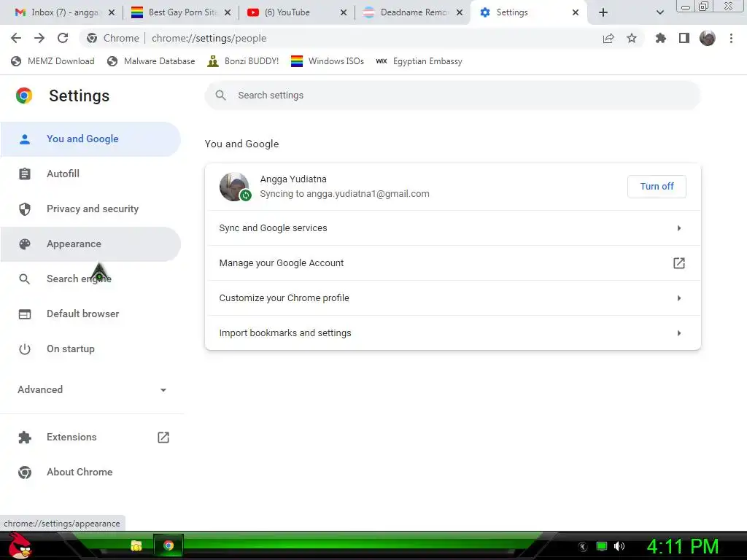
Task: Reload the current settings page
Action: click(x=63, y=38)
